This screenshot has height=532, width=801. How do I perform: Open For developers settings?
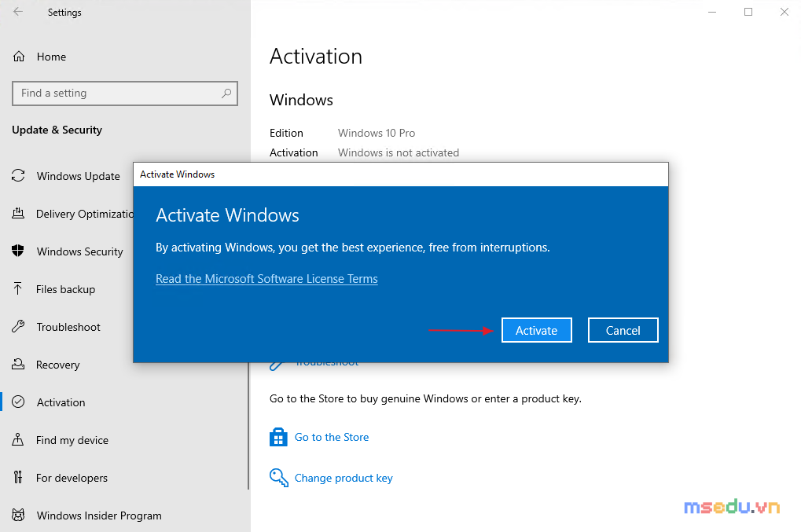click(x=72, y=478)
